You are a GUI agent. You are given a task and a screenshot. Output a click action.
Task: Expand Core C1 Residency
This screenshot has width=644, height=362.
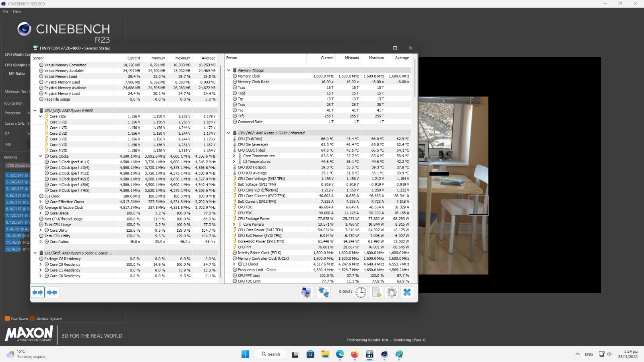click(41, 270)
